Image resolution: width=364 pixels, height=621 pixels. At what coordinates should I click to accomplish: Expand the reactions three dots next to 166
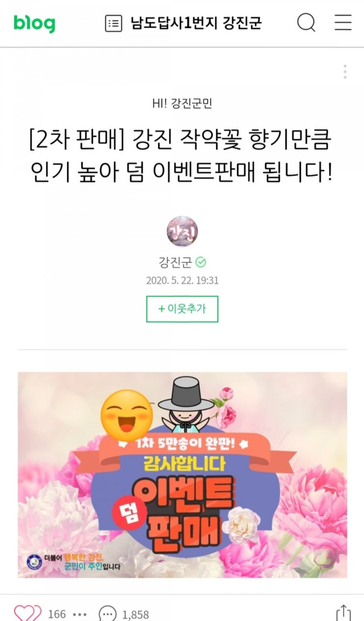tap(79, 614)
